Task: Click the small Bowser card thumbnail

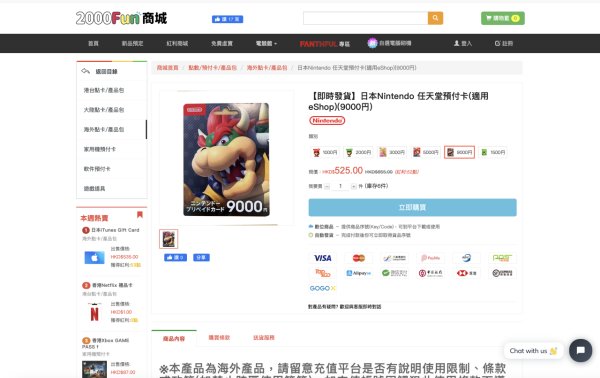Action: (168, 239)
